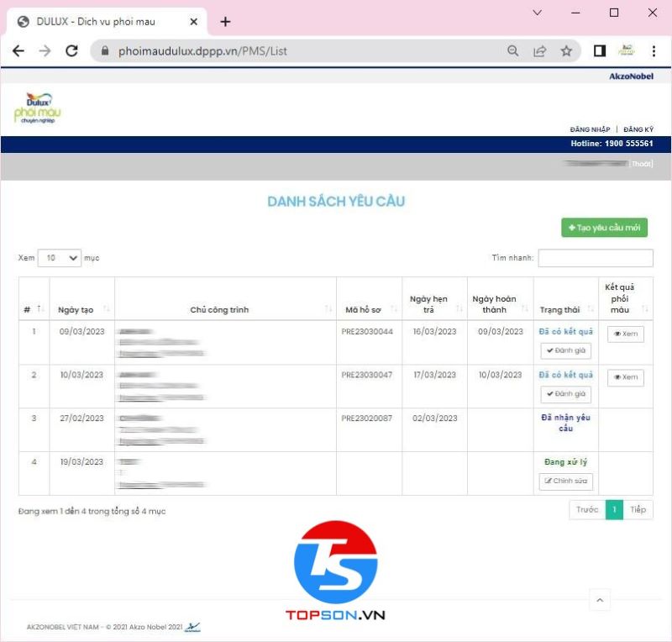Click the AkzoNobel logo at top right
The width and height of the screenshot is (672, 642).
tap(631, 76)
